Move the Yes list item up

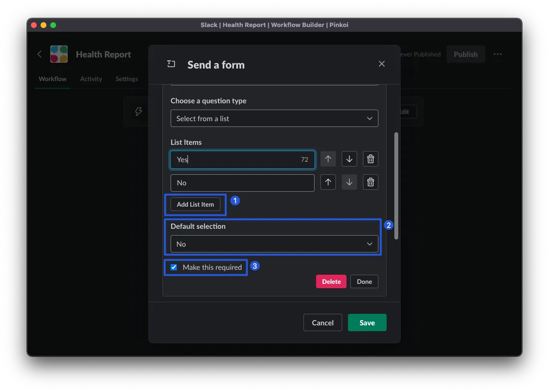(x=328, y=159)
